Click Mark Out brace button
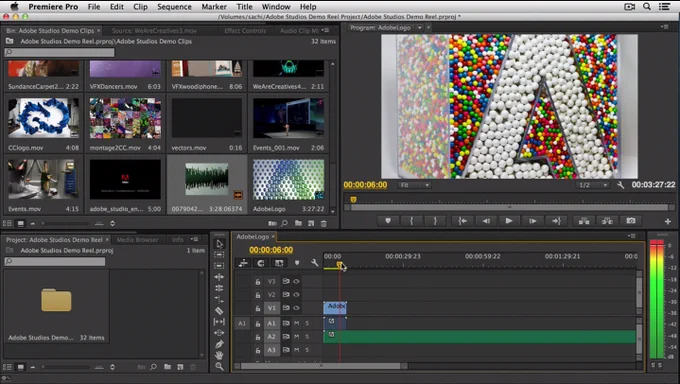The width and height of the screenshot is (680, 384). click(435, 221)
